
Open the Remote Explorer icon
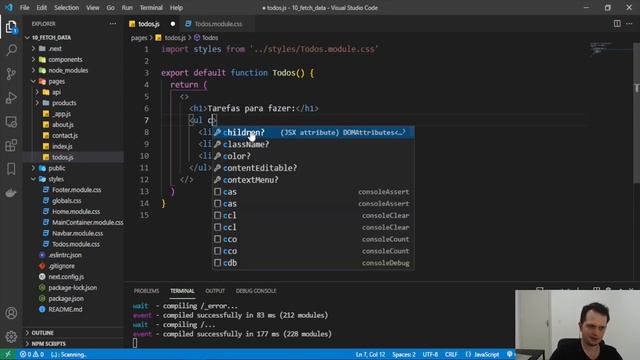pyautogui.click(x=11, y=122)
